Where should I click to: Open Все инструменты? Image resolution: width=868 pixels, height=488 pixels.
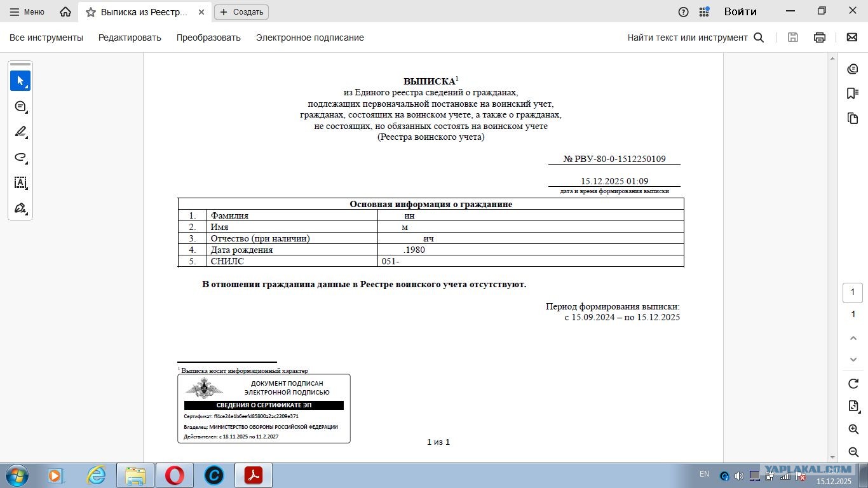point(46,37)
